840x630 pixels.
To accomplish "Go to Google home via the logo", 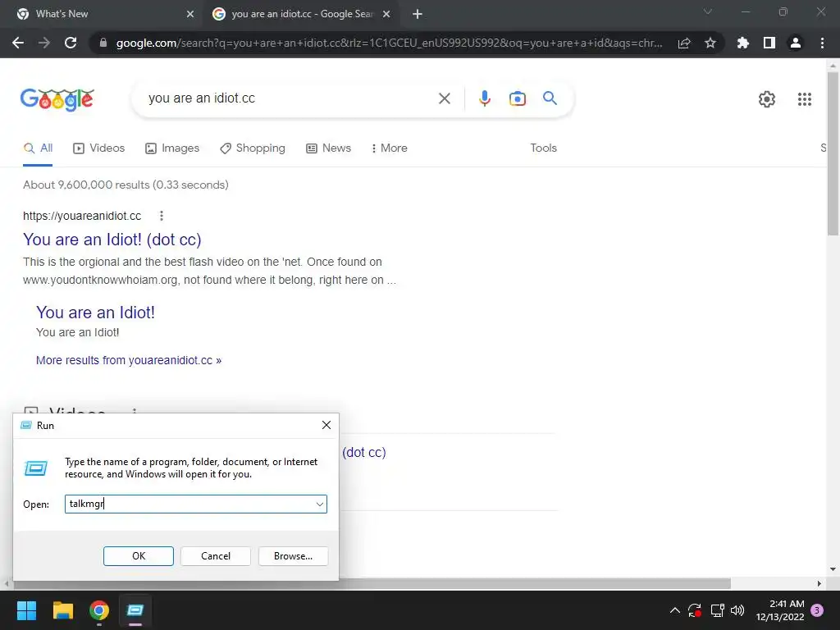I will (x=57, y=99).
